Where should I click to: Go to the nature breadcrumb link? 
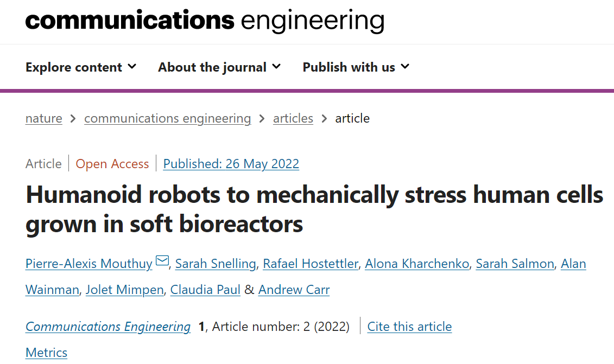click(44, 118)
